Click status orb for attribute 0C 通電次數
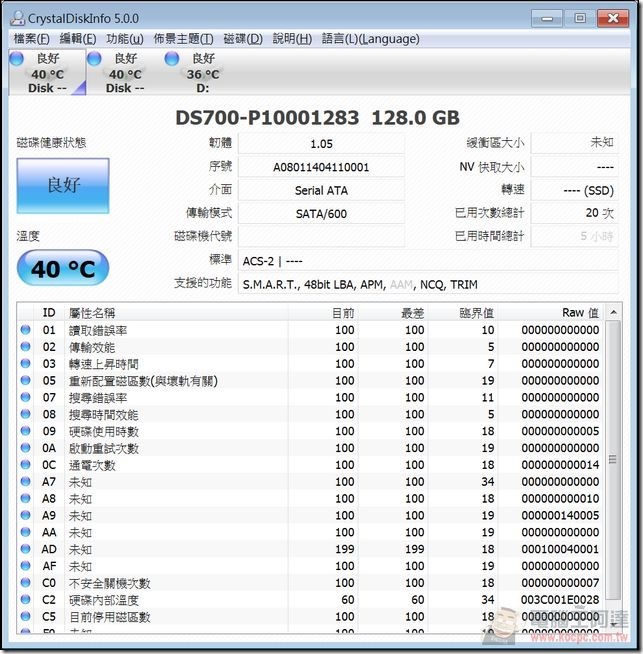 25,464
